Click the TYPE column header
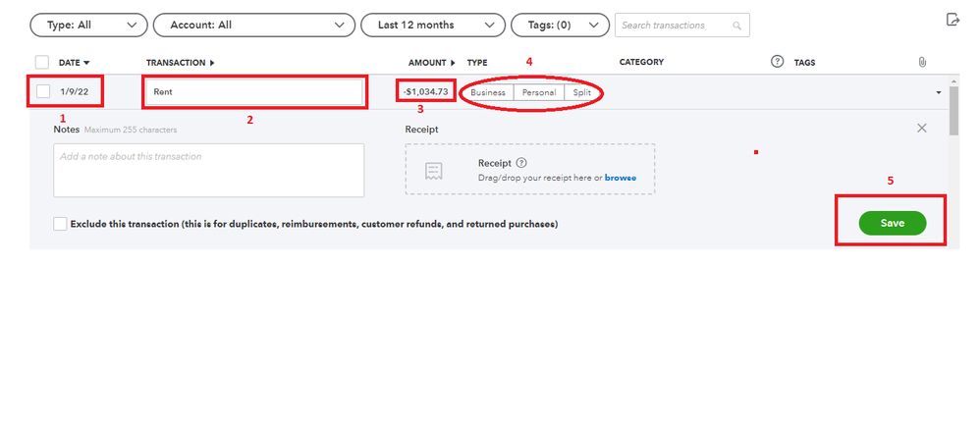980x426 pixels. (477, 63)
